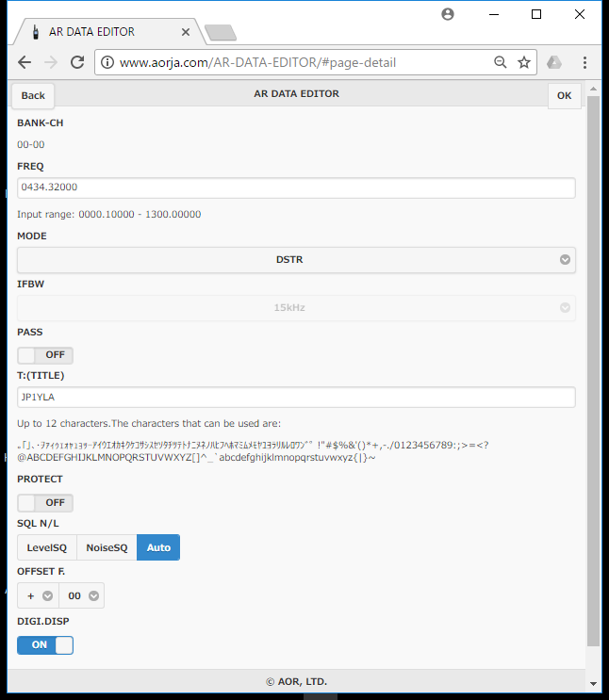Bookmark this page with the star icon
The image size is (609, 700).
pyautogui.click(x=524, y=62)
